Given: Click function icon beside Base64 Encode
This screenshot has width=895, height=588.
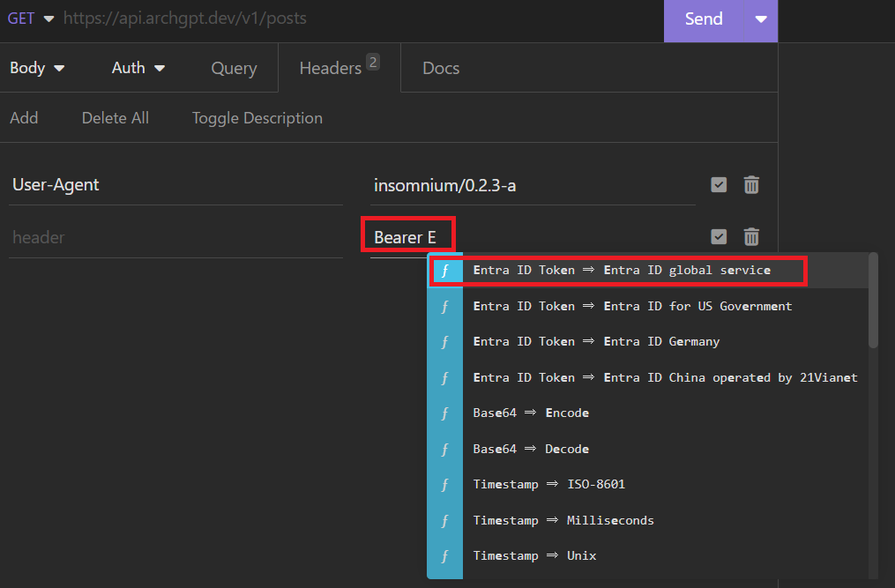Looking at the screenshot, I should tap(445, 413).
